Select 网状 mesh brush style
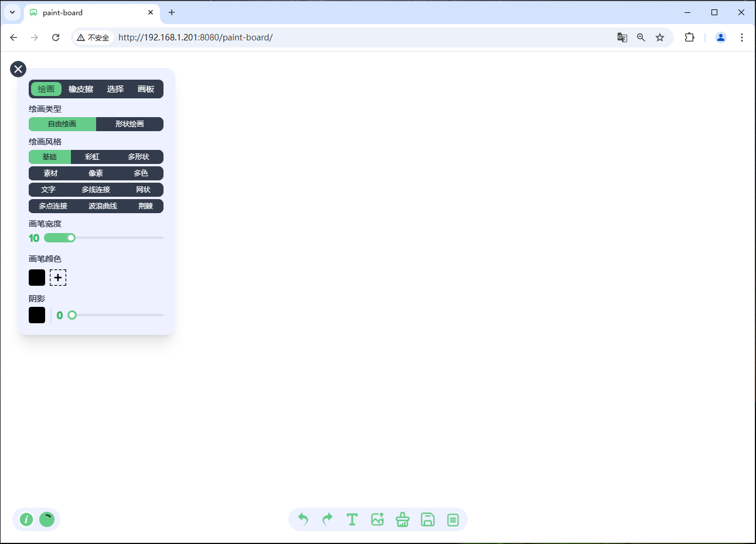The height and width of the screenshot is (544, 756). pos(143,190)
